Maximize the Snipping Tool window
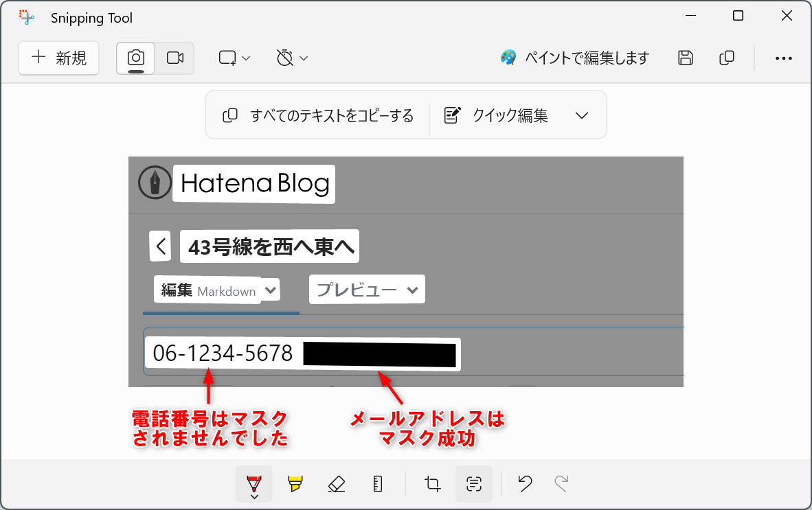Screen dimensions: 812x510 tap(738, 16)
